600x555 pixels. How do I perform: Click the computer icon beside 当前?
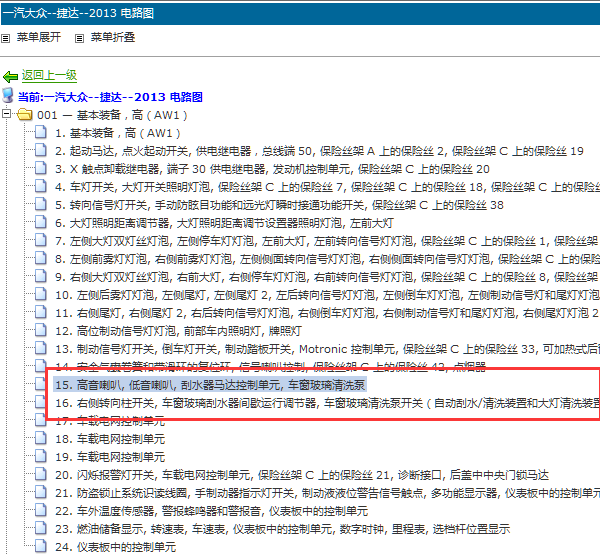pos(8,95)
